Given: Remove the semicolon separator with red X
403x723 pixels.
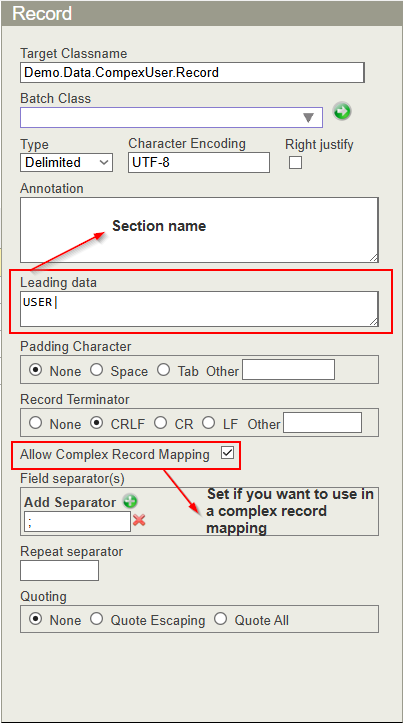Looking at the screenshot, I should pos(139,521).
